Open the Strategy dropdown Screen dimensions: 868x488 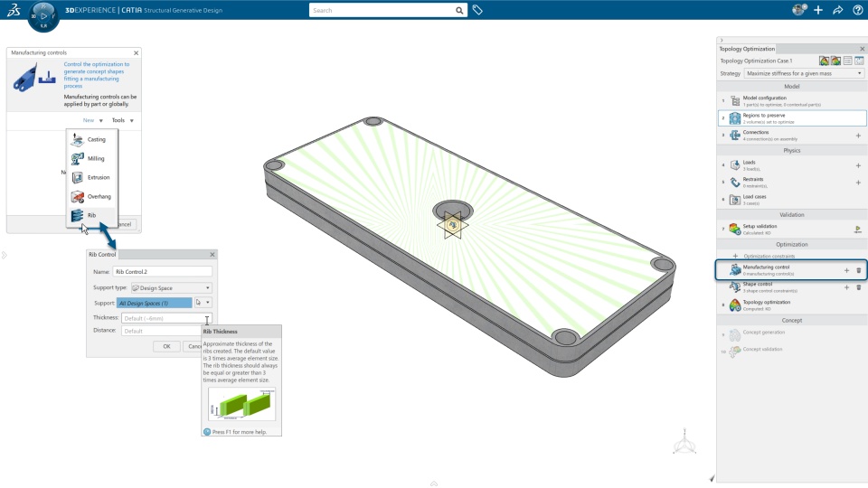804,73
